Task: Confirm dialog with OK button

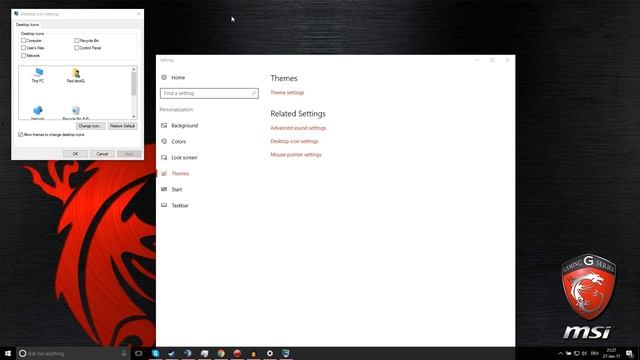Action: click(x=75, y=154)
